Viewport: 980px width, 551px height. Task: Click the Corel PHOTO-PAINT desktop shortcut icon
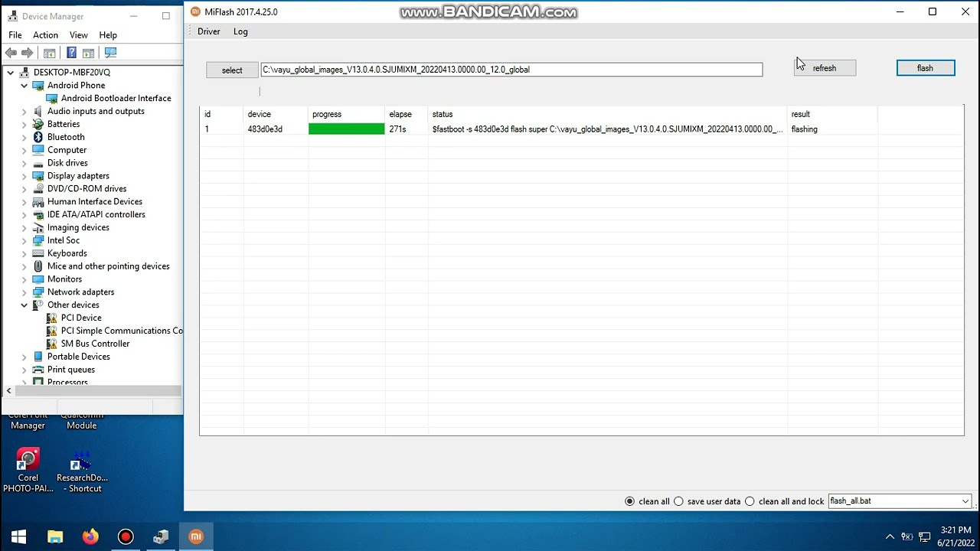click(x=28, y=459)
